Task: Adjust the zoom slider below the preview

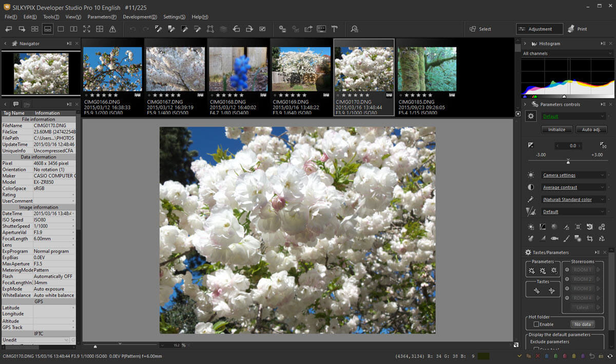Action: 95,346
